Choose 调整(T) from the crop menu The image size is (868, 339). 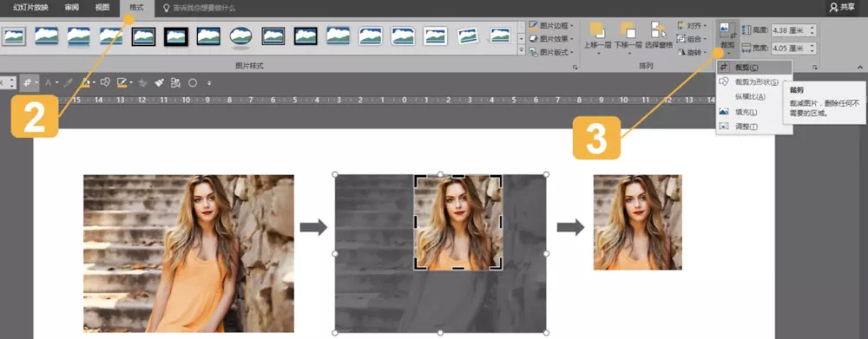754,127
